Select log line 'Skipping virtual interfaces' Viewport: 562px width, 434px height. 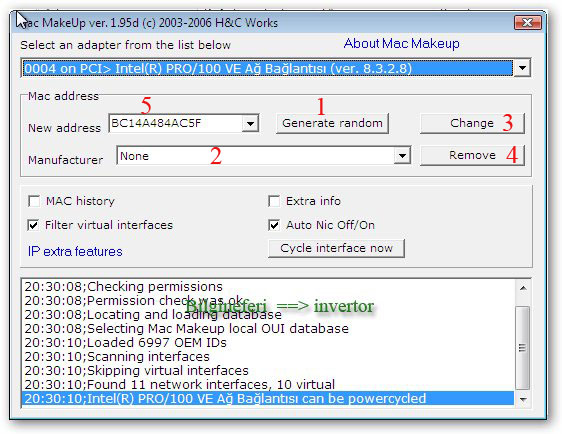[x=268, y=371]
